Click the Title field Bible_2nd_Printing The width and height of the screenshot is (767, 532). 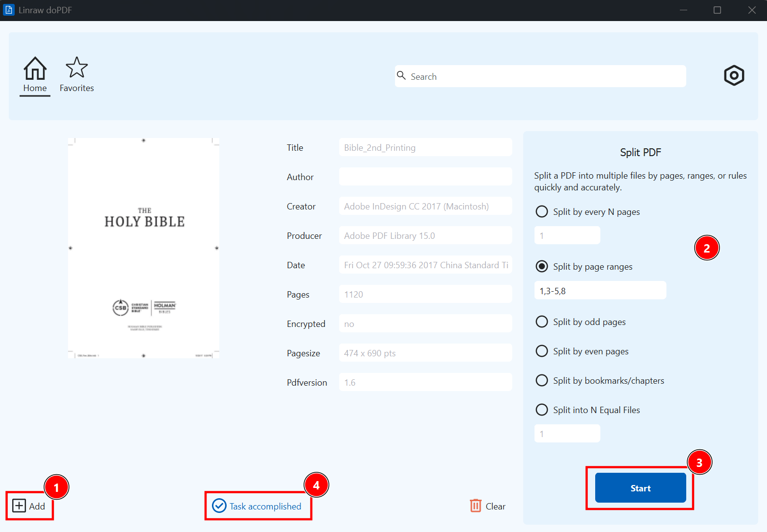point(425,148)
